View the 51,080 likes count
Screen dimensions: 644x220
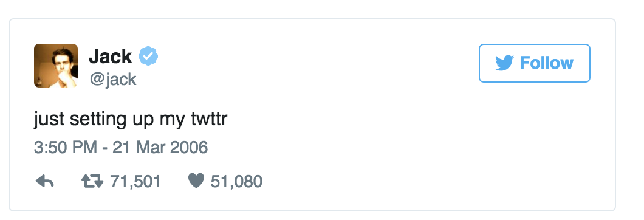(236, 181)
